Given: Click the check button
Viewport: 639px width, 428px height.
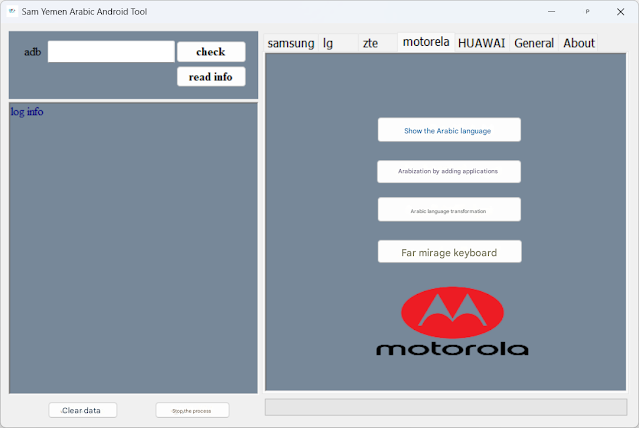Looking at the screenshot, I should point(211,52).
